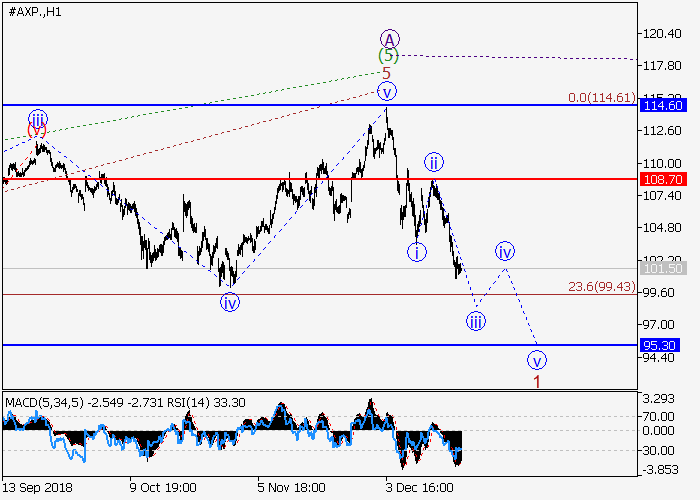The width and height of the screenshot is (700, 500).
Task: Click circled iv label at the October low
Action: click(231, 302)
